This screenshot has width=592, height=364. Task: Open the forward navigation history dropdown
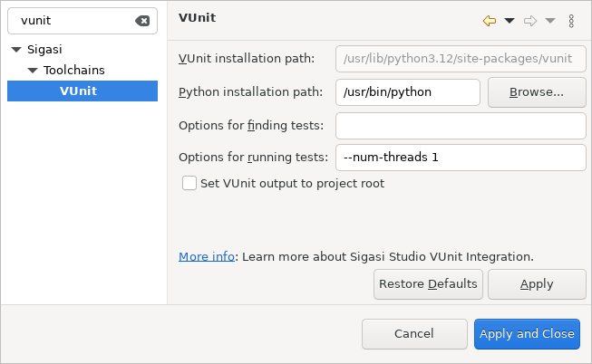pos(550,20)
